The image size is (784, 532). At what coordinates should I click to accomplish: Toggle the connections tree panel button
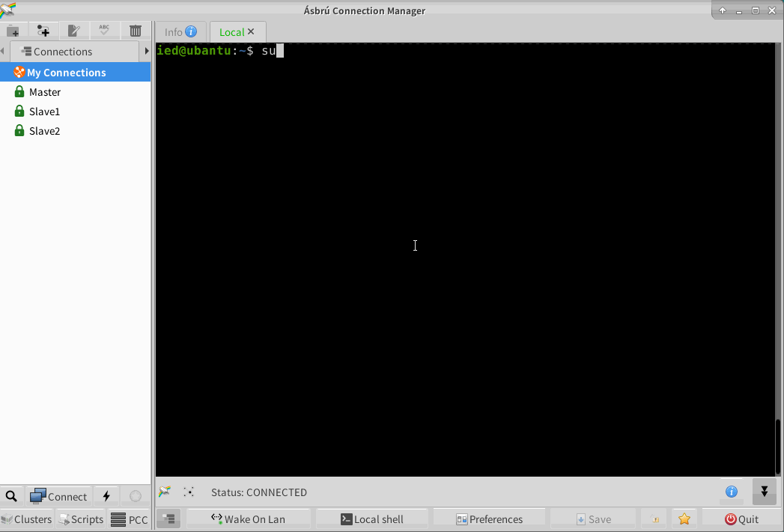click(169, 519)
